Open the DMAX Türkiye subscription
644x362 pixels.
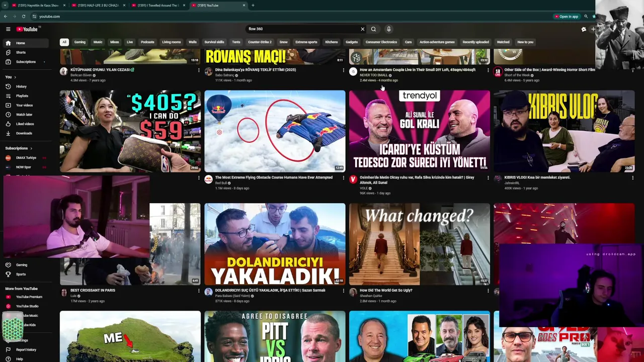click(26, 158)
